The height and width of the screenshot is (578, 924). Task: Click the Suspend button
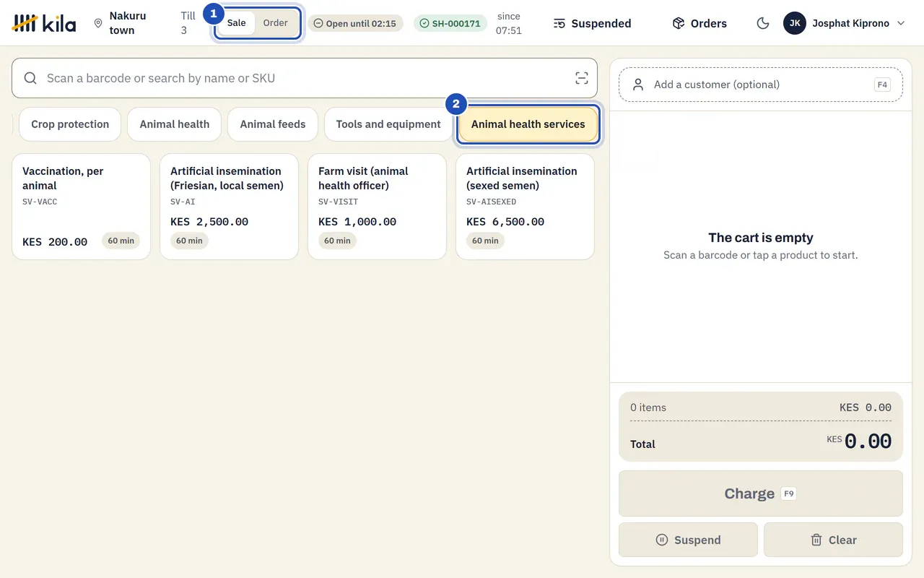[x=688, y=540]
